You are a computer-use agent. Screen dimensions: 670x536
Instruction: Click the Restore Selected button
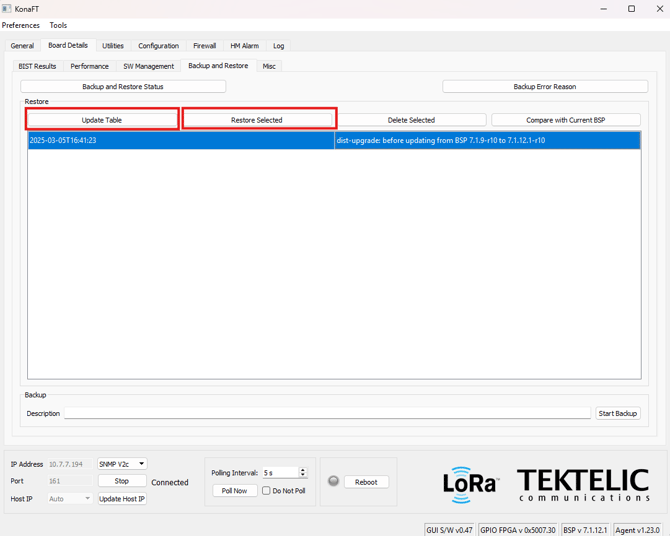click(x=257, y=120)
